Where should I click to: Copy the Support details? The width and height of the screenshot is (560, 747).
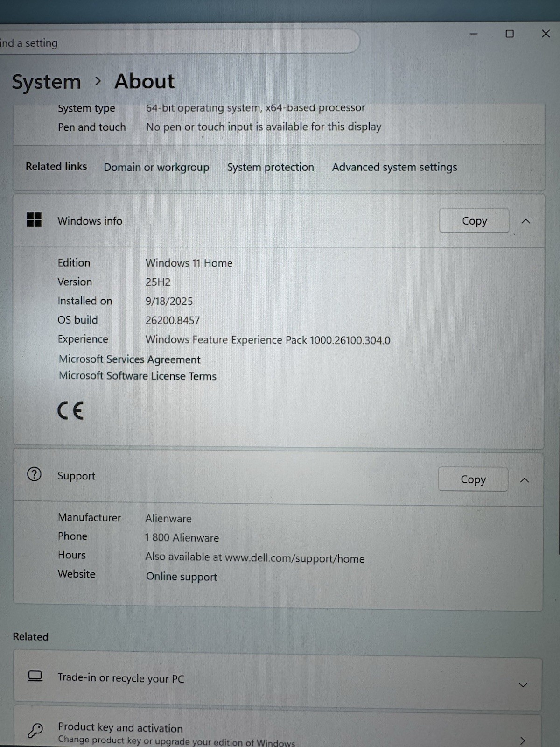(473, 479)
